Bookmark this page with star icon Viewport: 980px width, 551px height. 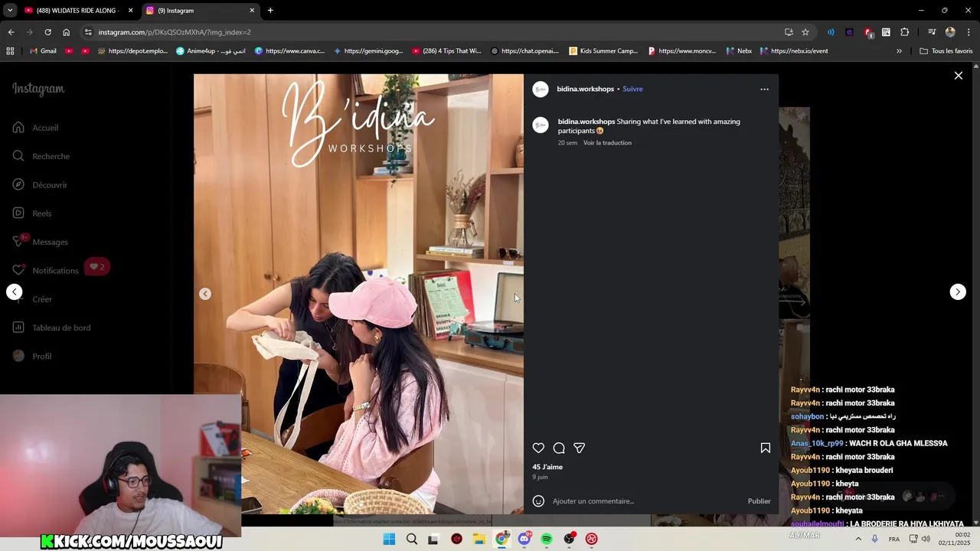pyautogui.click(x=805, y=32)
